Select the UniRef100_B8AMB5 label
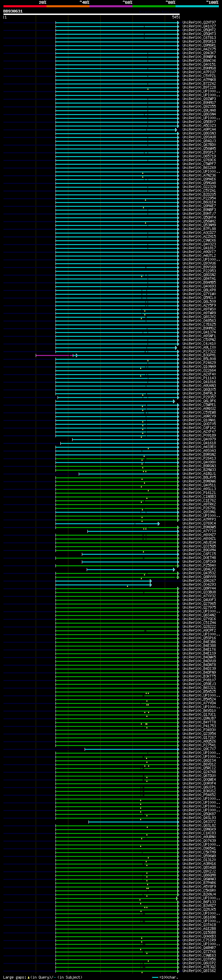This screenshot has height=980, width=222. point(199,282)
